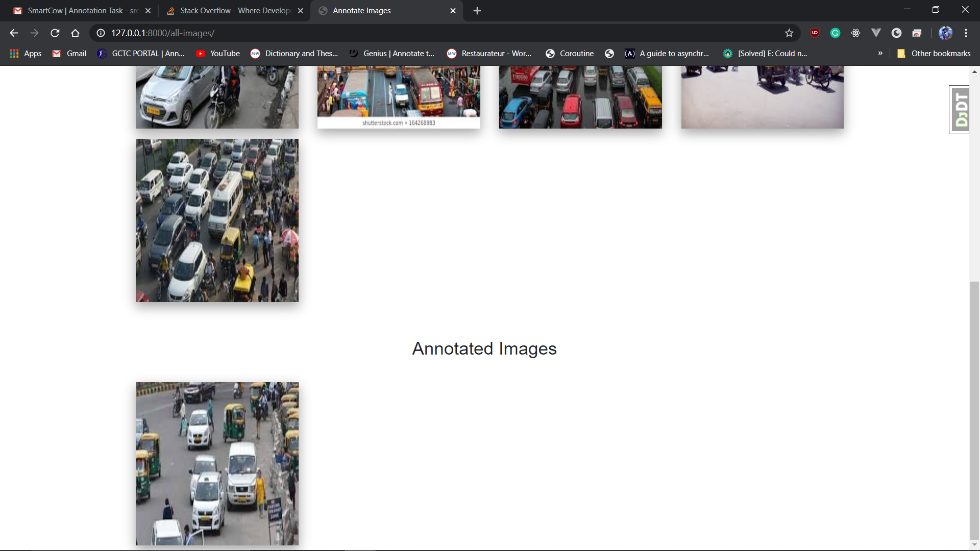
Task: Open the YouTube bookmark
Action: point(218,54)
